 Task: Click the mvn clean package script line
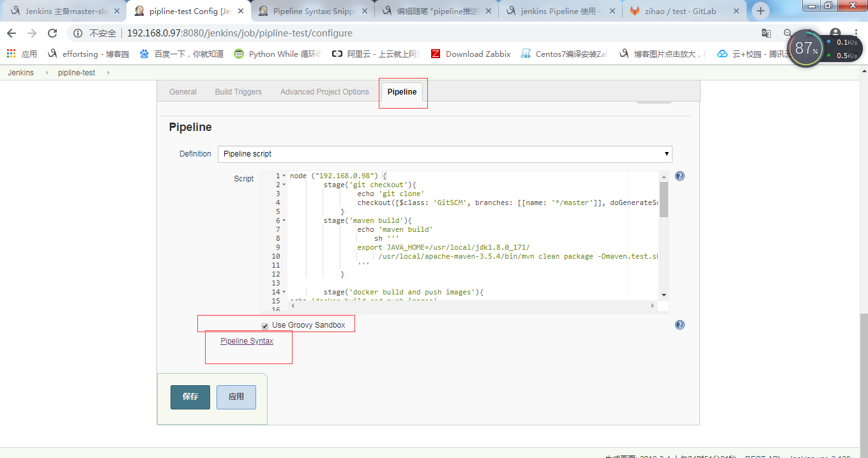519,256
